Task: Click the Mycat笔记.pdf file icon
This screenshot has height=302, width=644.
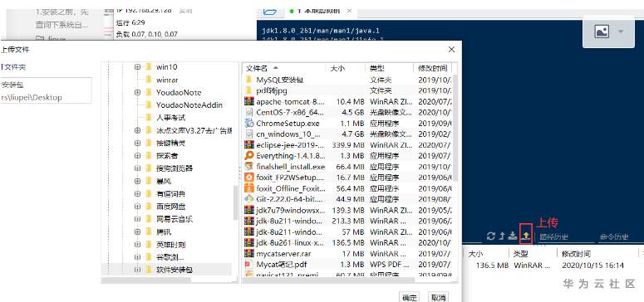Action: coord(249,264)
